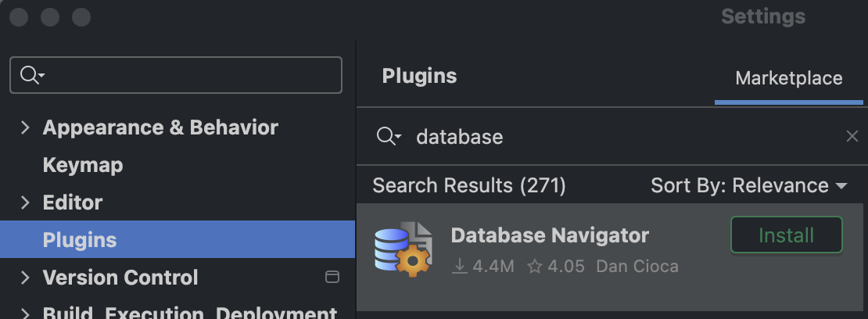This screenshot has width=868, height=319.
Task: Expand the Appearance & Behavior section
Action: [x=25, y=127]
